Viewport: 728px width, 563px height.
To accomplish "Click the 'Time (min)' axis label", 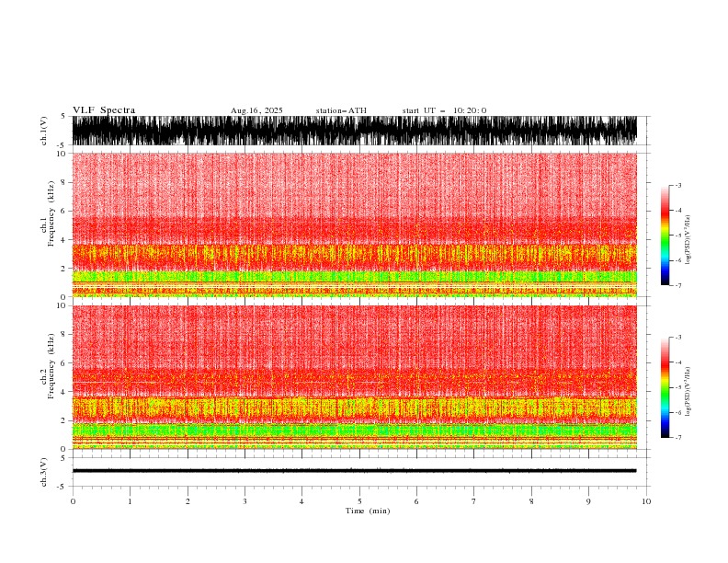I will click(368, 511).
